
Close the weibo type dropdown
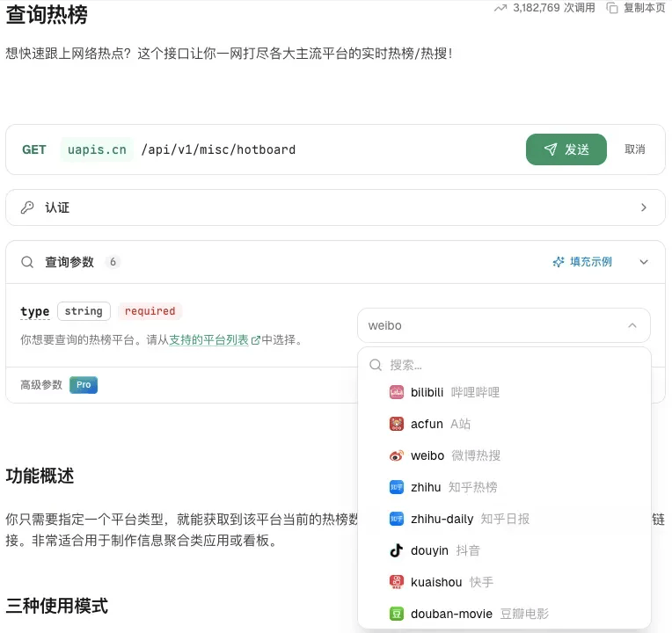point(632,325)
